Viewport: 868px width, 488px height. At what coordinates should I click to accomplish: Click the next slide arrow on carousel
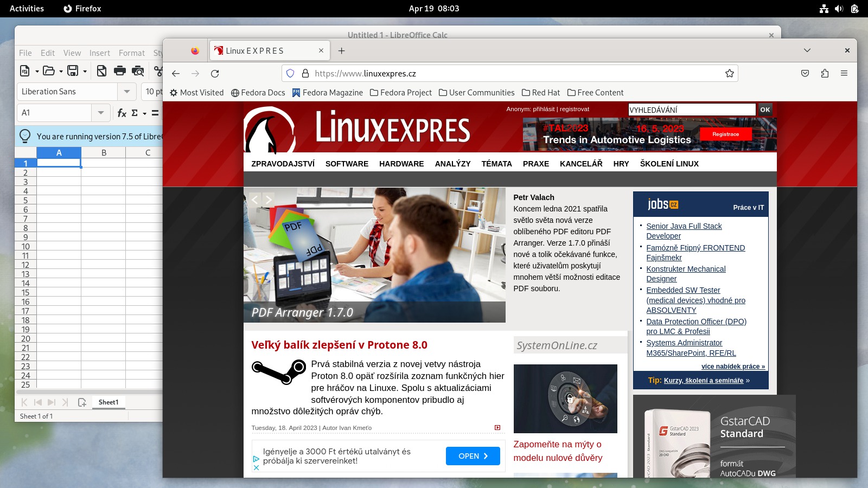[269, 200]
